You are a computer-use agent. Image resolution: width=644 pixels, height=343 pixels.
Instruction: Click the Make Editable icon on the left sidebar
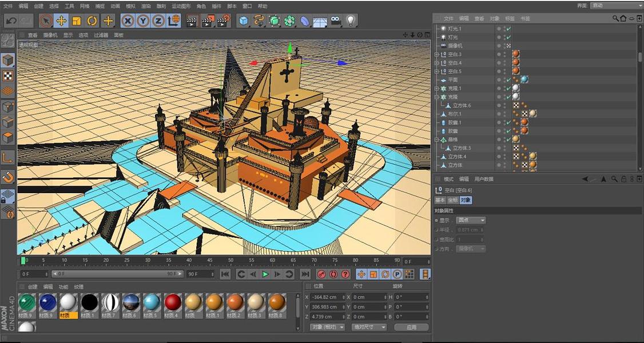(8, 41)
